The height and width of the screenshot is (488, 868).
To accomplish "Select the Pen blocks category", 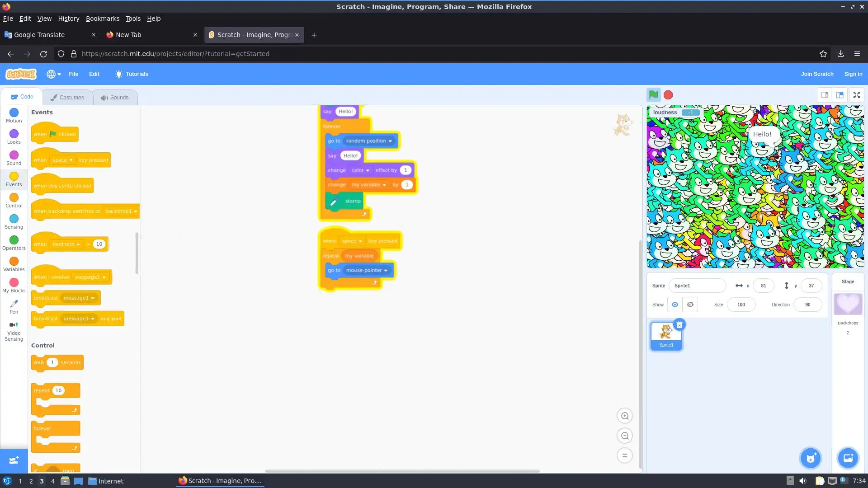I will pos(14,306).
